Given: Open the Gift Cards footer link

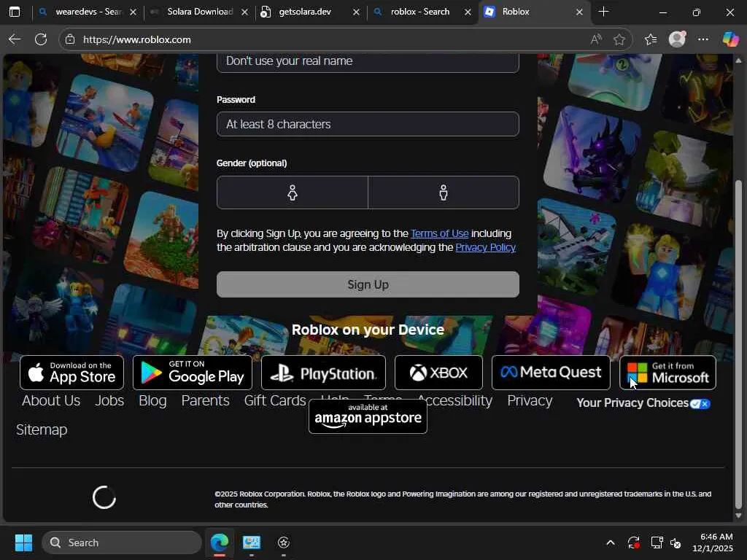Looking at the screenshot, I should 275,401.
